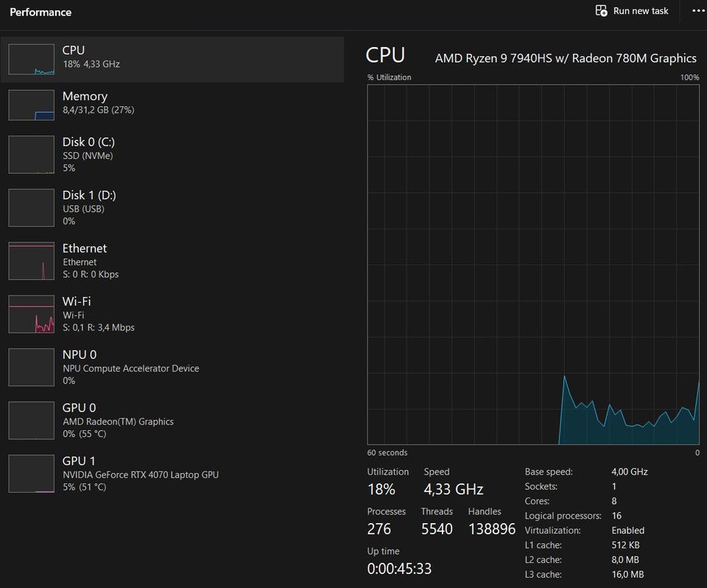Click the NPU Compute Accelerator Device text
Image resolution: width=707 pixels, height=588 pixels.
click(131, 368)
